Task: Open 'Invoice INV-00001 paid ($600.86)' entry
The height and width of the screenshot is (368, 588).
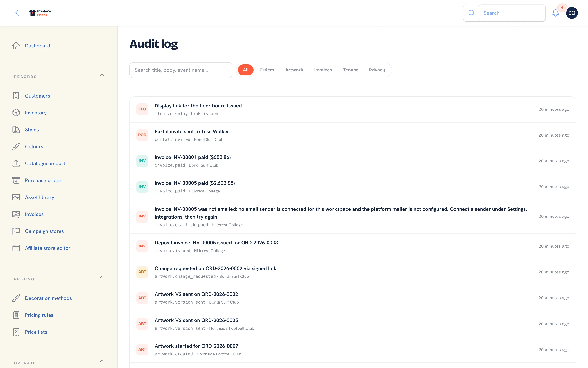Action: (x=353, y=161)
